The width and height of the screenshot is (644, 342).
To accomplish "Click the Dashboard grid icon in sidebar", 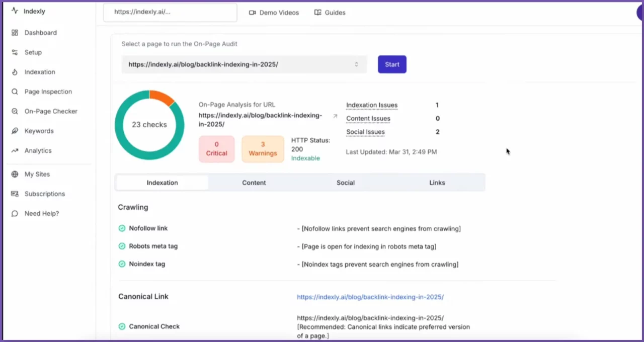I will pos(15,33).
